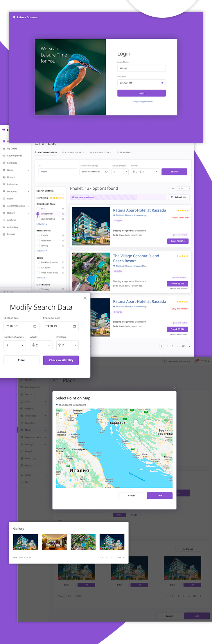The width and height of the screenshot is (212, 644).
Task: Expand Show All under Amenities in Room
Action: pyautogui.click(x=42, y=224)
